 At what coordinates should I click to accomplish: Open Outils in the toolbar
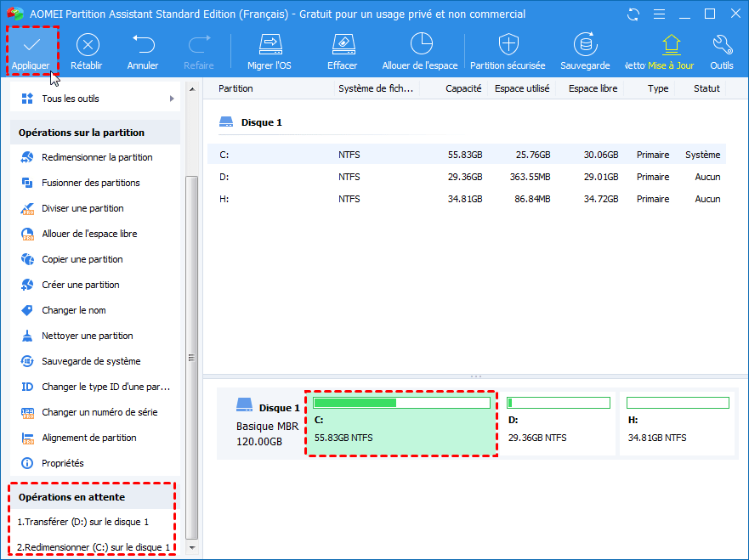pos(722,44)
